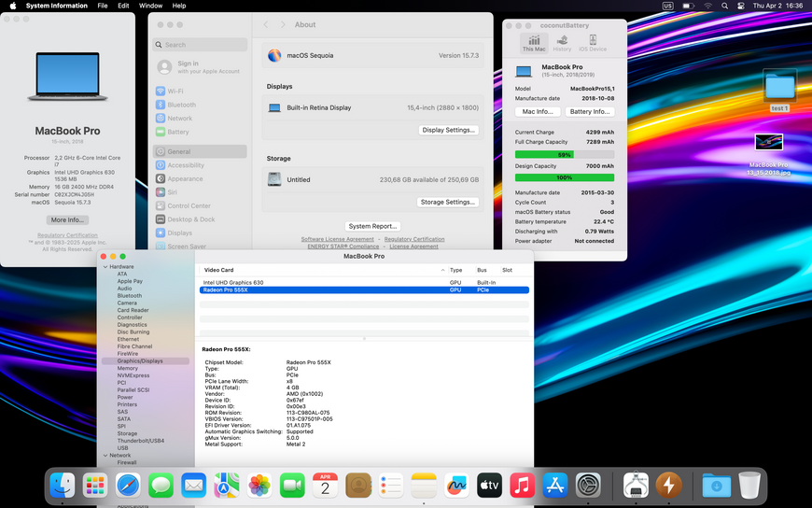The width and height of the screenshot is (812, 508).
Task: Select This Mac tab in coconutBattery
Action: click(x=534, y=43)
